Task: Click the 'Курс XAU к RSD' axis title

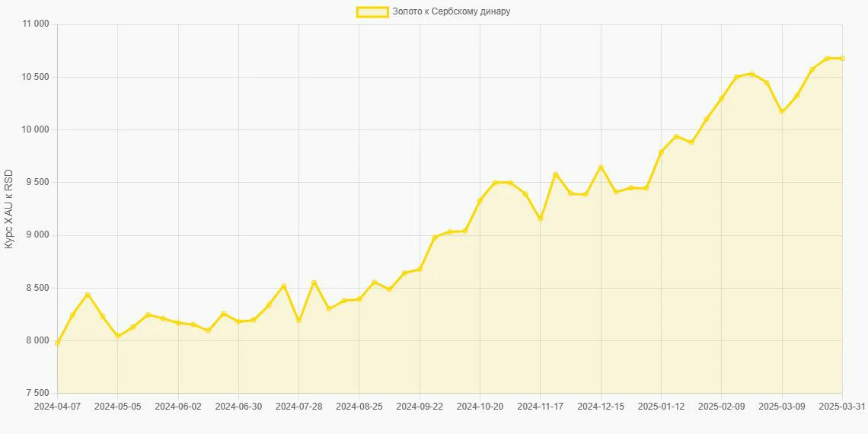Action: (9, 209)
